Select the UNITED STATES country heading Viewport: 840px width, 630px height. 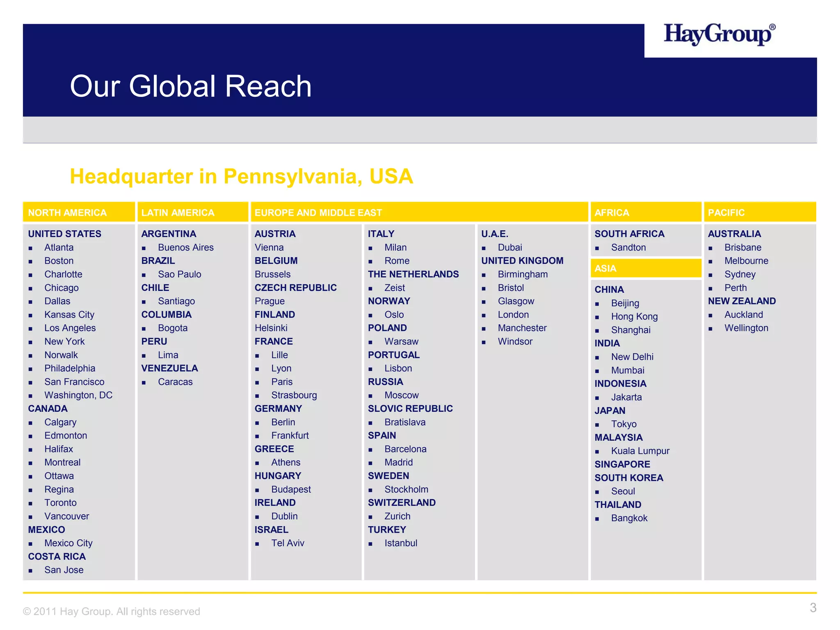(x=64, y=234)
